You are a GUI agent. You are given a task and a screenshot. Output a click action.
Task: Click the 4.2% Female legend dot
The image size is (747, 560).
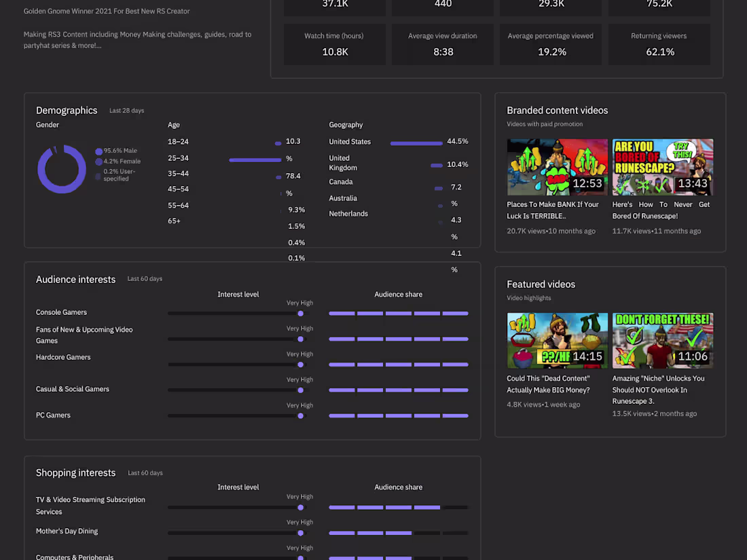pyautogui.click(x=98, y=162)
